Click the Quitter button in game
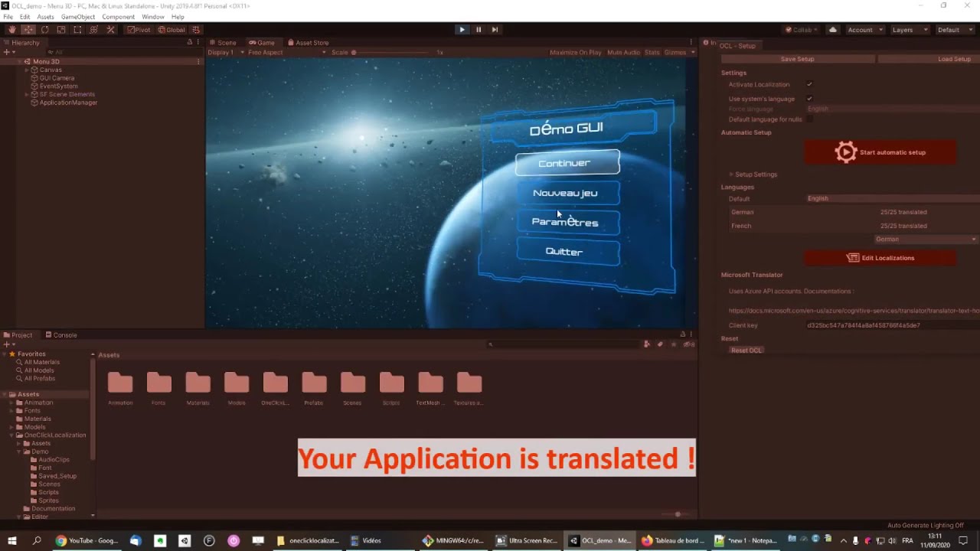980x551 pixels. (567, 252)
